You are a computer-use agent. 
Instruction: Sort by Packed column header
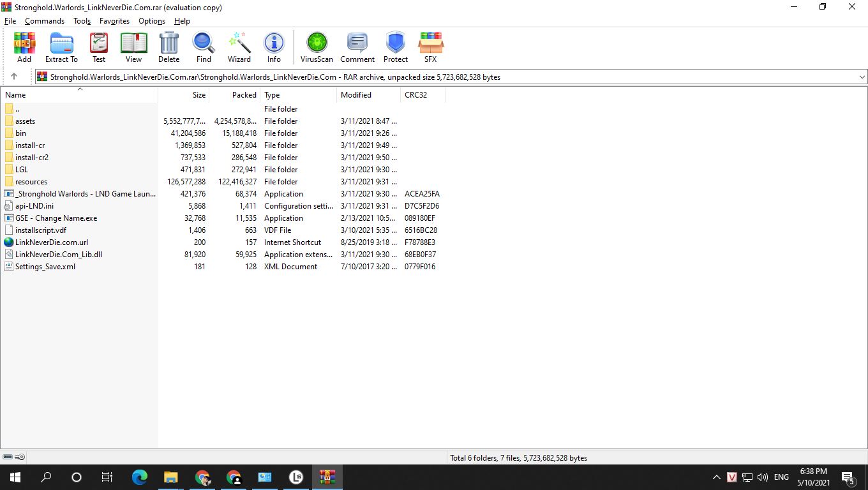[x=235, y=95]
